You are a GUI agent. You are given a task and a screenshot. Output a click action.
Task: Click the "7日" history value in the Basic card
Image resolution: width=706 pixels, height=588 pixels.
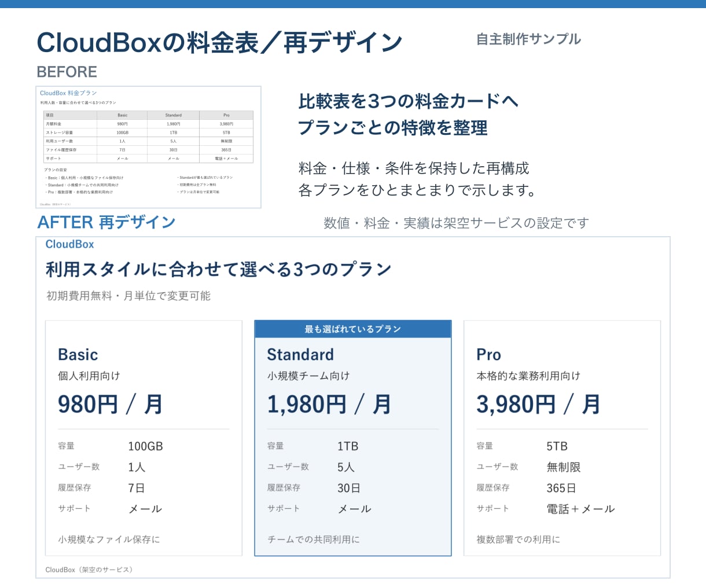pos(137,488)
